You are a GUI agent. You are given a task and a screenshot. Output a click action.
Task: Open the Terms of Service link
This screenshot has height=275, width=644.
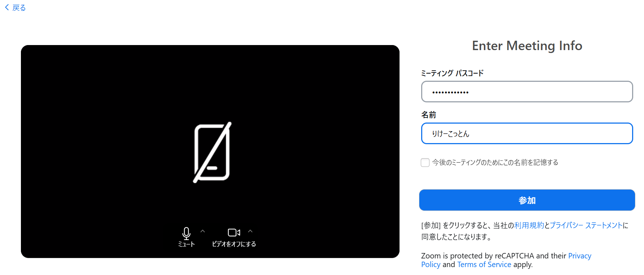coord(484,265)
